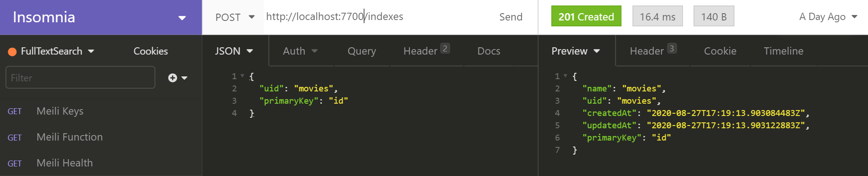
Task: Collapse request body at line 1 fold arrow
Action: (x=242, y=76)
